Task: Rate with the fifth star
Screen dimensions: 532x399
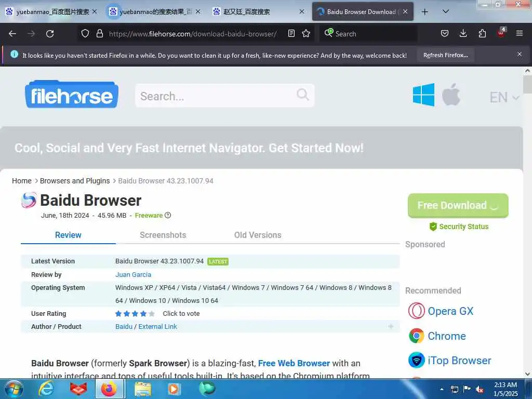Action: (x=152, y=313)
